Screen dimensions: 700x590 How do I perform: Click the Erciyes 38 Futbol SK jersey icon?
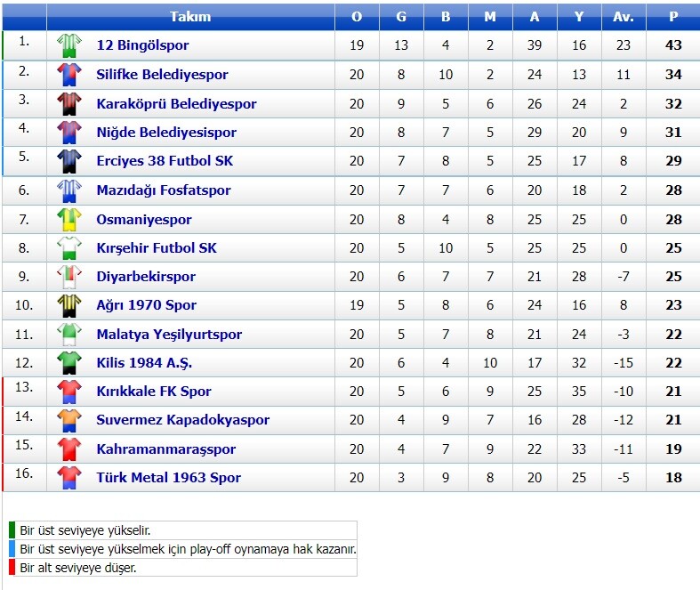68,161
